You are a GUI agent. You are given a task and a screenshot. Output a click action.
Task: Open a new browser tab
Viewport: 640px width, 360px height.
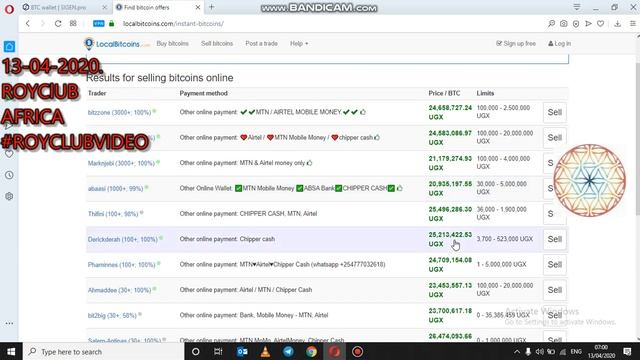click(x=211, y=7)
